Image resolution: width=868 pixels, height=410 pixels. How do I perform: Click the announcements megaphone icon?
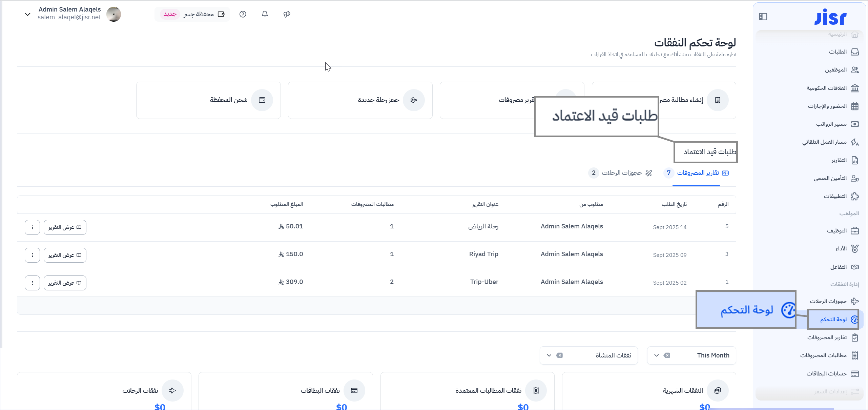pyautogui.click(x=287, y=14)
